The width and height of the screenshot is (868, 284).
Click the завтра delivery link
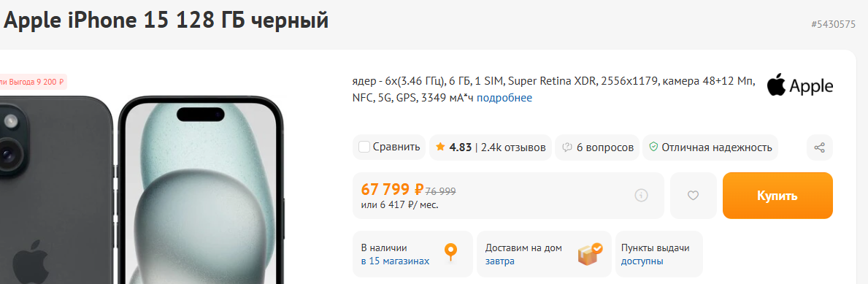[500, 261]
